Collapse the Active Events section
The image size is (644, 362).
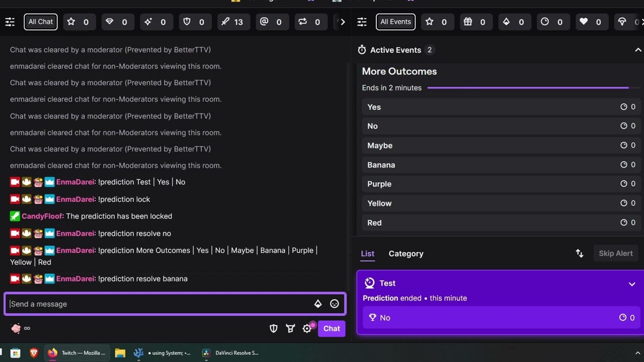[638, 50]
